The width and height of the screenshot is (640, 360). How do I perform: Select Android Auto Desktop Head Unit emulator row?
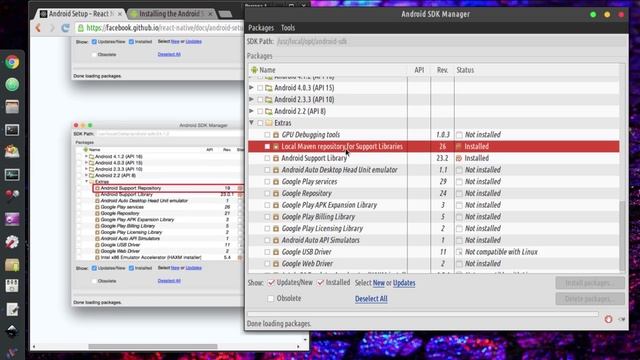point(434,170)
